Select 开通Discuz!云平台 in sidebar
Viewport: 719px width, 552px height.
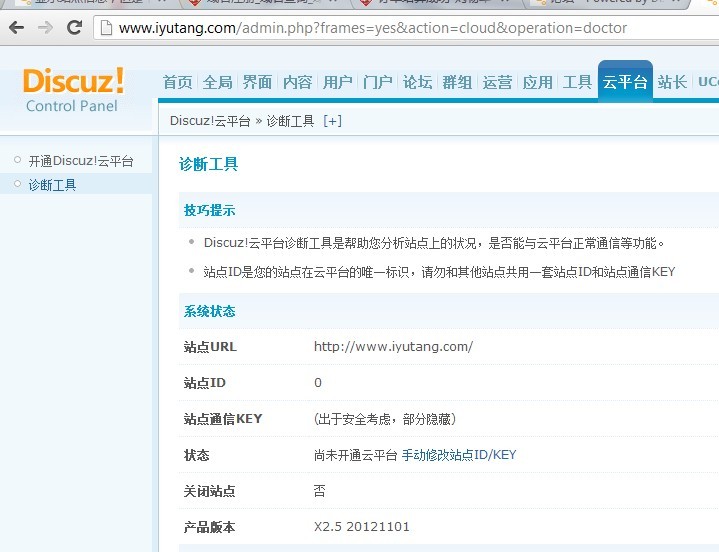(81, 161)
